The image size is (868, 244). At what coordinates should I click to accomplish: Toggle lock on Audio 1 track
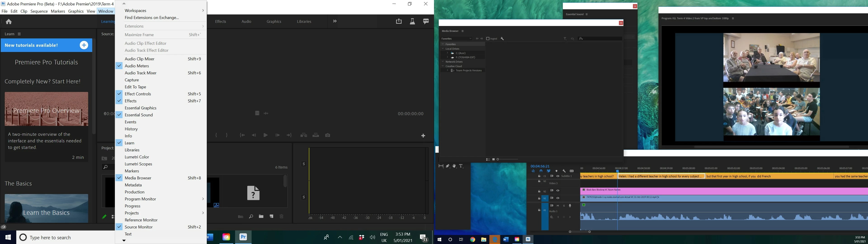point(539,210)
